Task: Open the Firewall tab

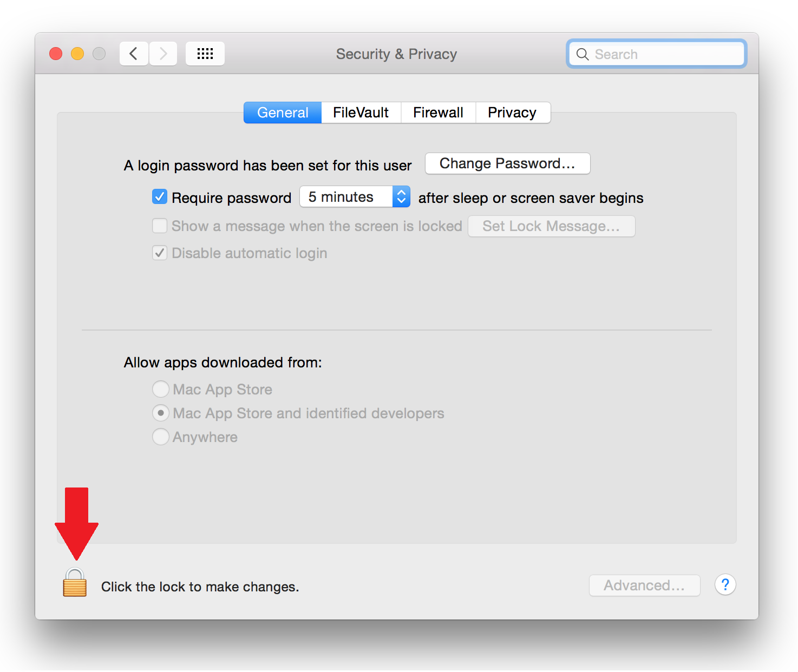Action: (439, 113)
